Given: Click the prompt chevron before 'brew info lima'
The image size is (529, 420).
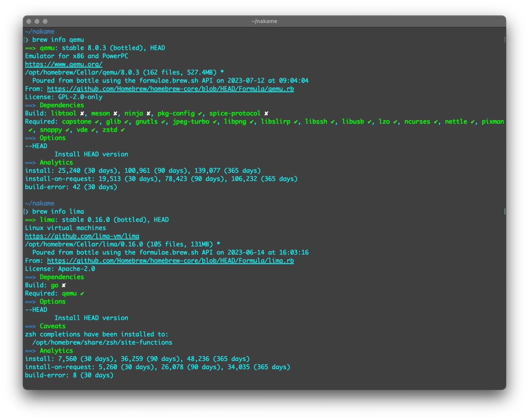Looking at the screenshot, I should tap(27, 212).
